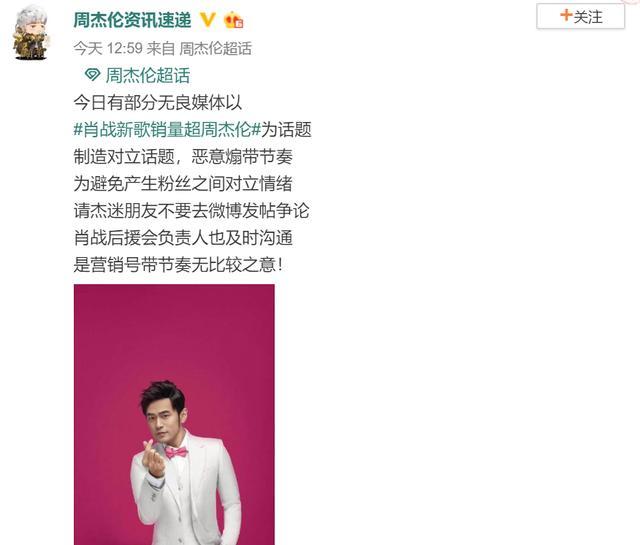Click the line 今日有部分无良媒体以
640x545 pixels.
[158, 102]
